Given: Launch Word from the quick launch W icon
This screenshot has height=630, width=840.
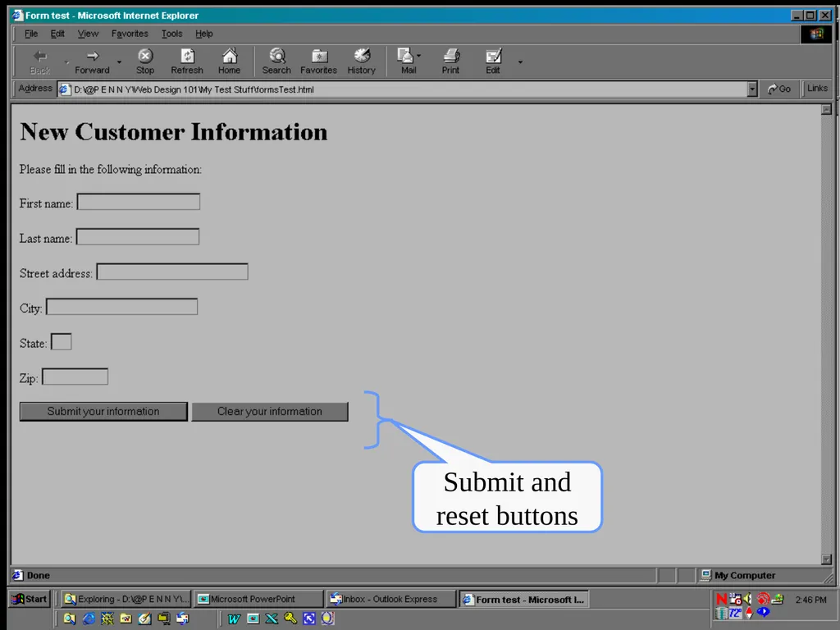Looking at the screenshot, I should point(234,619).
